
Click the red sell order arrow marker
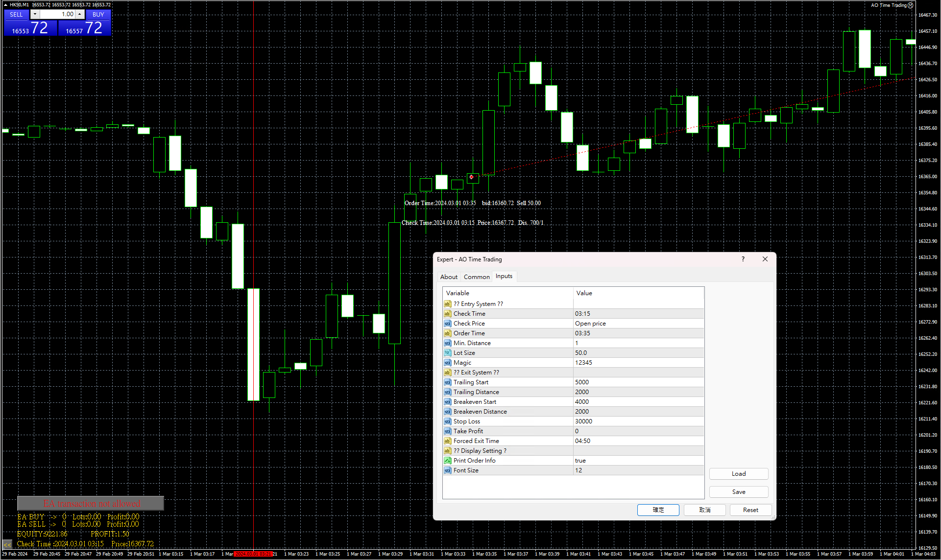tap(471, 177)
